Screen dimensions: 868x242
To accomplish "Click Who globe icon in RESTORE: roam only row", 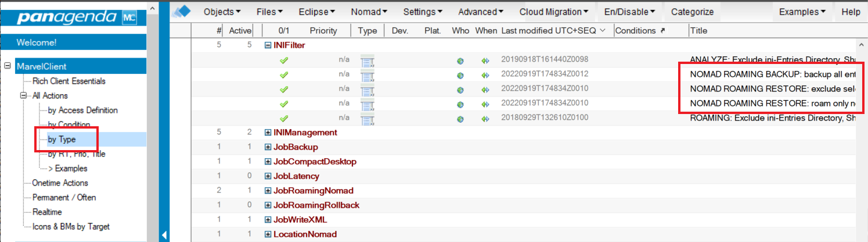I will pos(460,104).
